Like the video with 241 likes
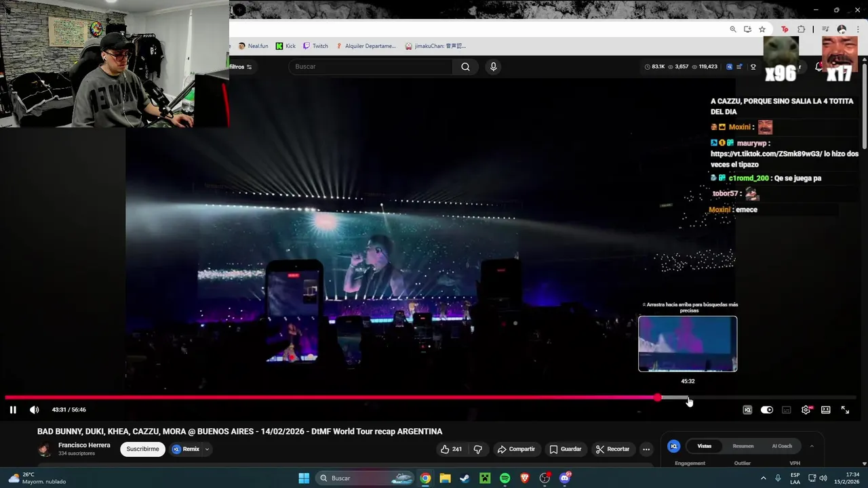 point(451,449)
